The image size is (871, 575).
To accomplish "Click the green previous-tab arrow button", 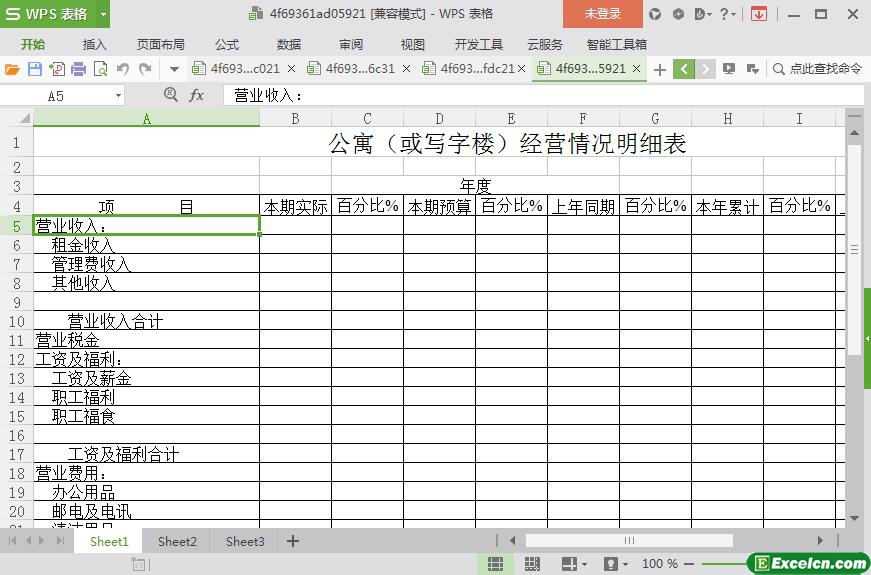I will click(684, 69).
